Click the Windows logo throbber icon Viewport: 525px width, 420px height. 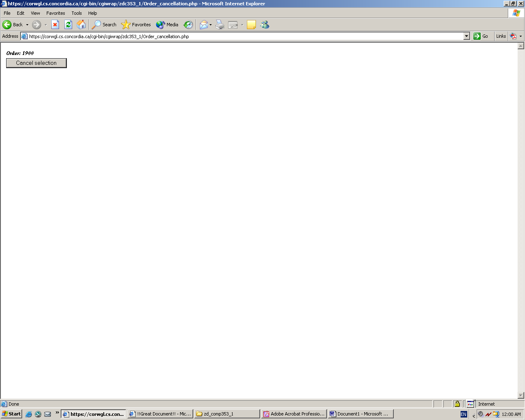[516, 13]
